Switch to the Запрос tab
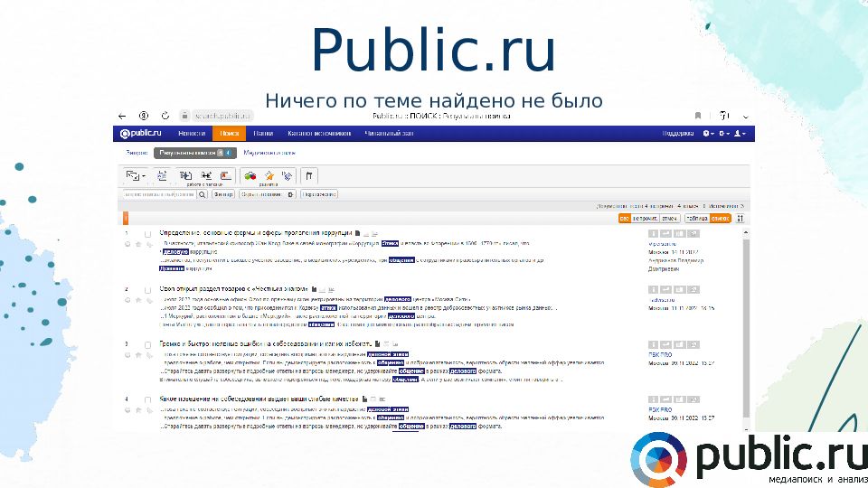The image size is (868, 488). pyautogui.click(x=137, y=153)
